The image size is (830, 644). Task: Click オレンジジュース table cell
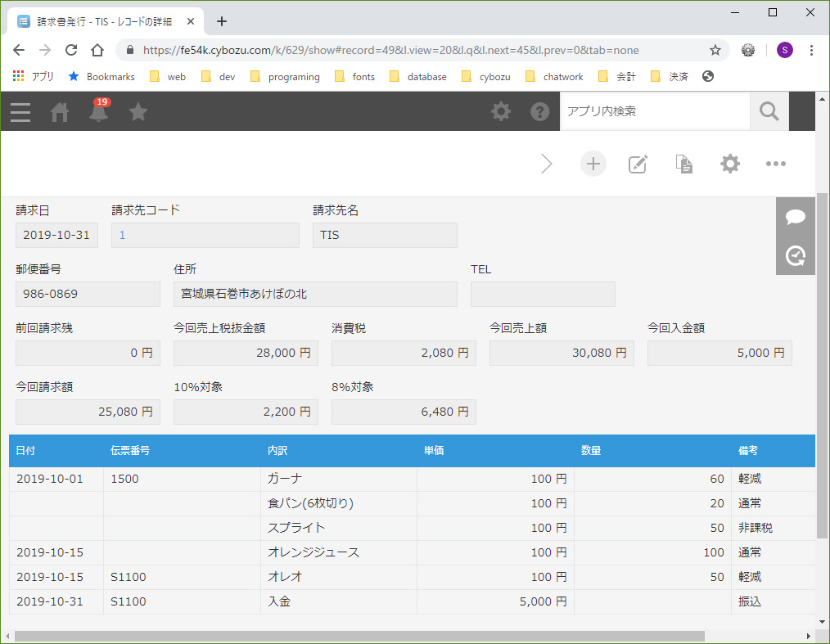pyautogui.click(x=339, y=552)
